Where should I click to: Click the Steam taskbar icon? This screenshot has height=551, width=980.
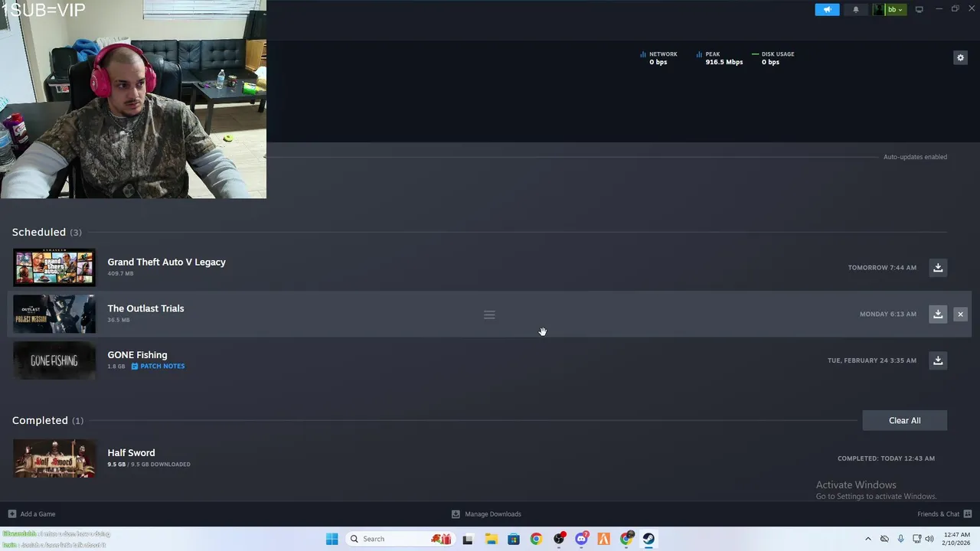(648, 539)
